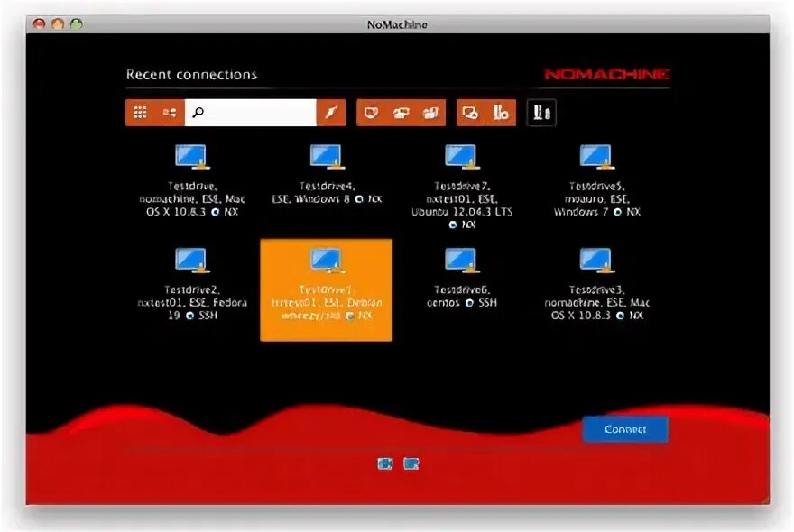Screen dimensions: 794x532
Task: Select the Testdrive2 Fedora 19 connection icon
Action: click(x=192, y=261)
